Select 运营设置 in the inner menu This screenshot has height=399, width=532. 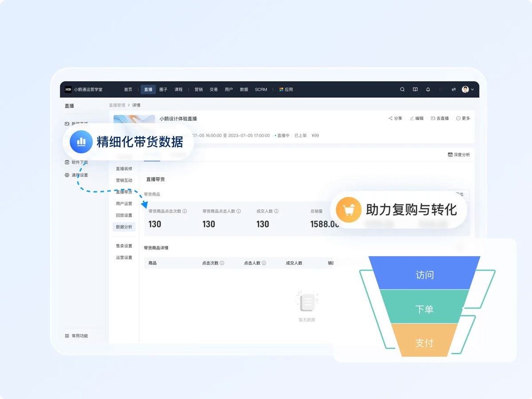click(x=124, y=258)
